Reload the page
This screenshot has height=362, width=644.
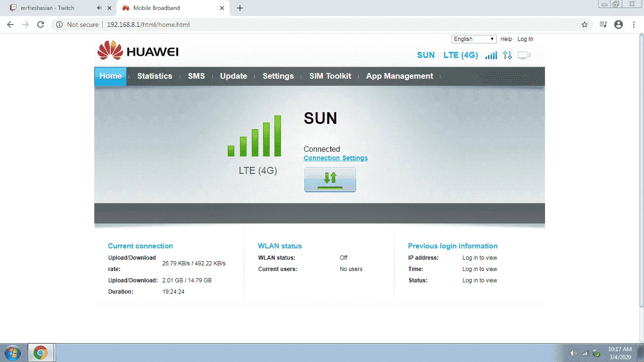[x=41, y=25]
